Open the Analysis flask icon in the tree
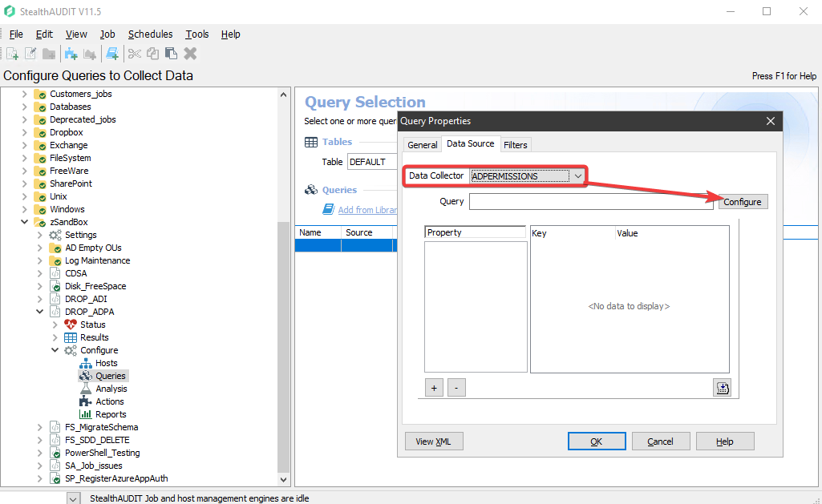 [86, 389]
